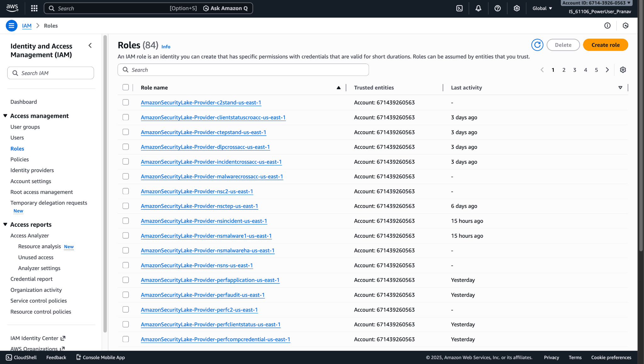Focus the top AWS Search bar
The width and height of the screenshot is (644, 364).
click(x=148, y=9)
